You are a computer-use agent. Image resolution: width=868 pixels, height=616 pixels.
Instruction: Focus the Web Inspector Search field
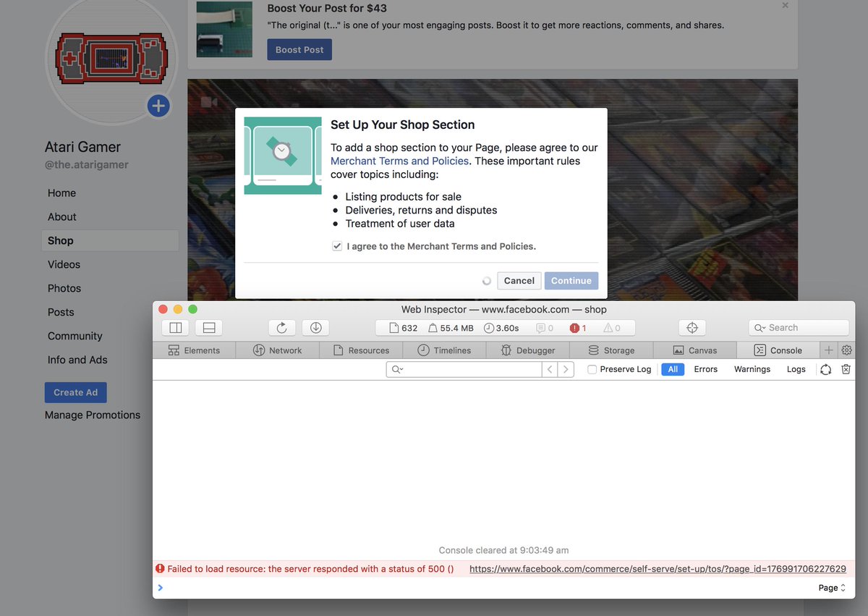(799, 328)
